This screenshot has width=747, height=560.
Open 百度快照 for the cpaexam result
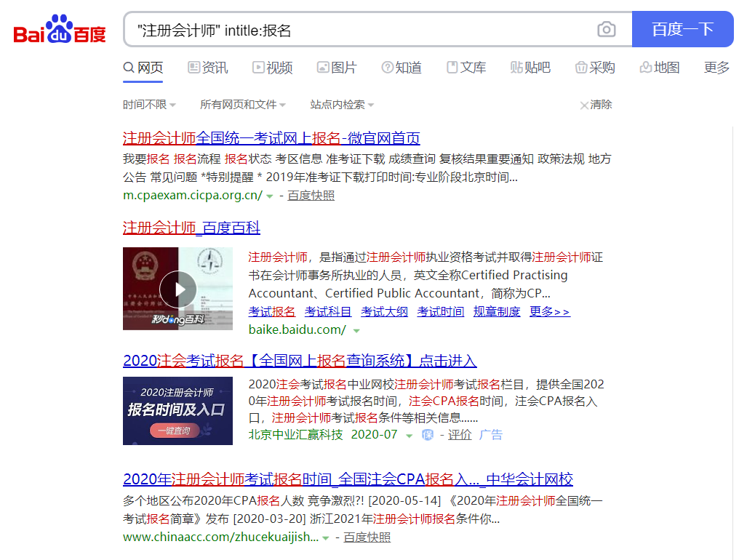(311, 195)
